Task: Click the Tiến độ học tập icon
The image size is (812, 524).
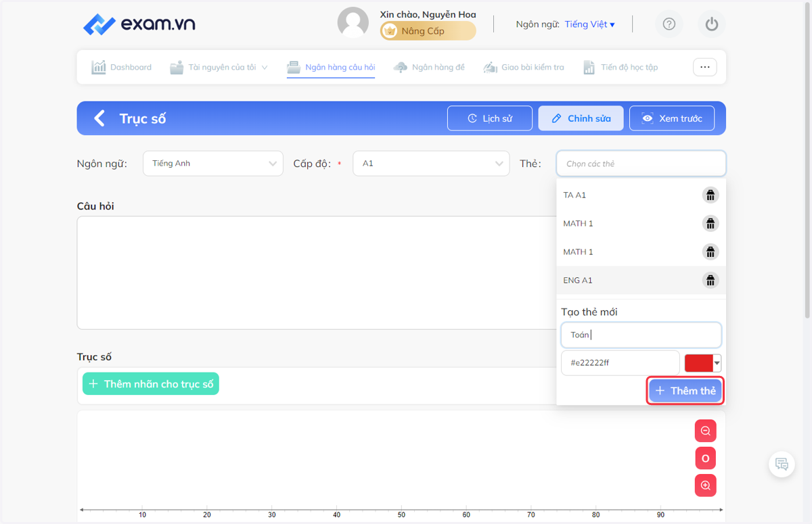Action: [x=589, y=67]
